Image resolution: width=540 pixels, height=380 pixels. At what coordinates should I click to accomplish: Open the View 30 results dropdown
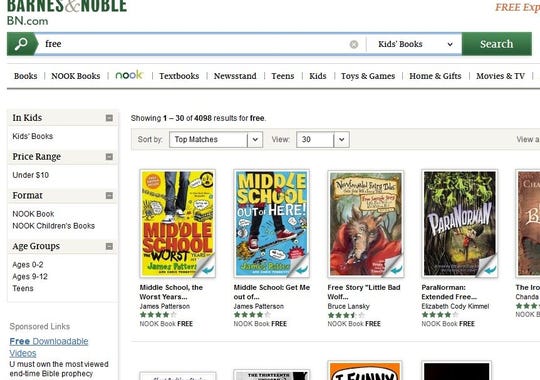323,140
